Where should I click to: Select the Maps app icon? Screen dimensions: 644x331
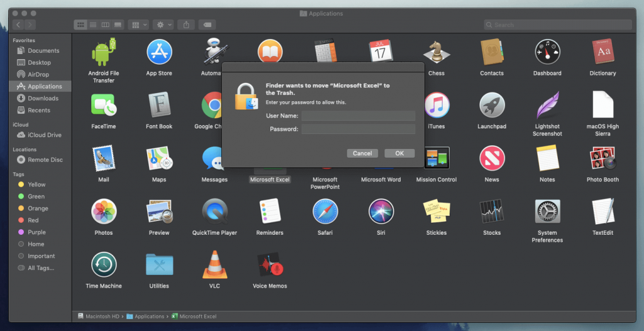coord(159,158)
